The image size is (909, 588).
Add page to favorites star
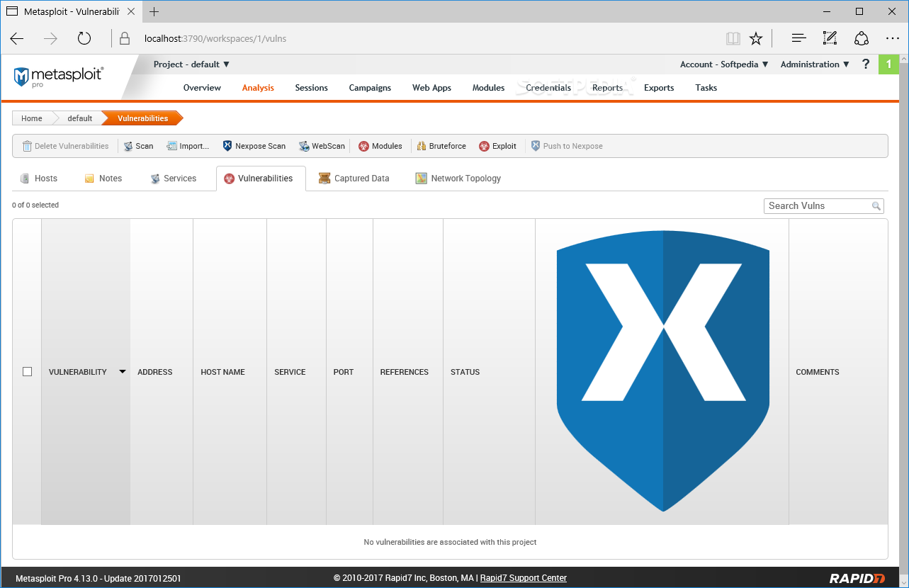pyautogui.click(x=756, y=38)
